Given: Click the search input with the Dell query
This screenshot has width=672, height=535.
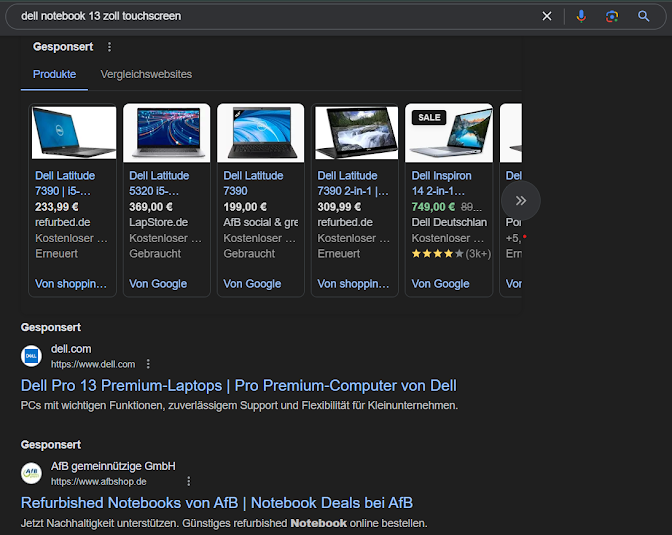Looking at the screenshot, I should (274, 16).
